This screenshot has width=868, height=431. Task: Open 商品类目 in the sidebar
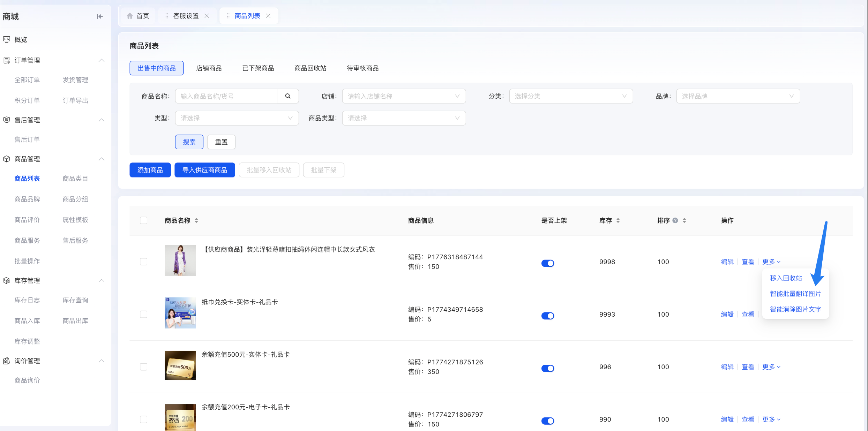click(x=75, y=179)
